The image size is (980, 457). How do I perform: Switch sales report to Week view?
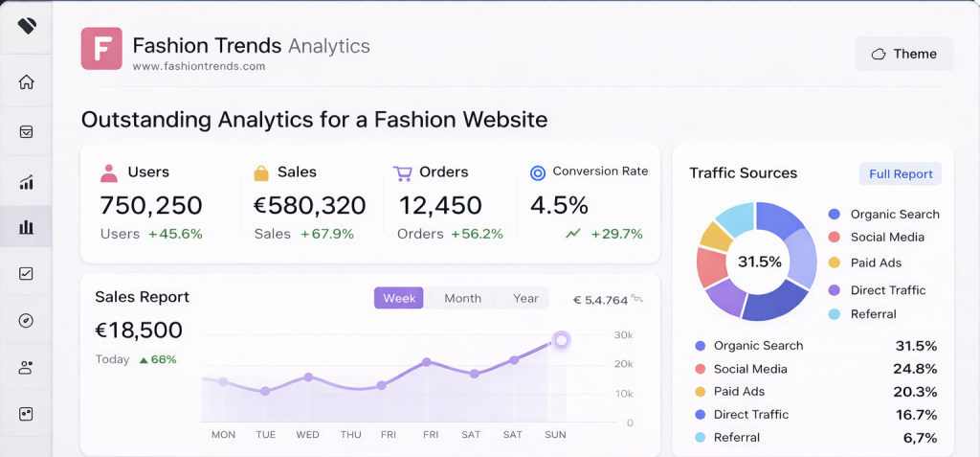[399, 298]
